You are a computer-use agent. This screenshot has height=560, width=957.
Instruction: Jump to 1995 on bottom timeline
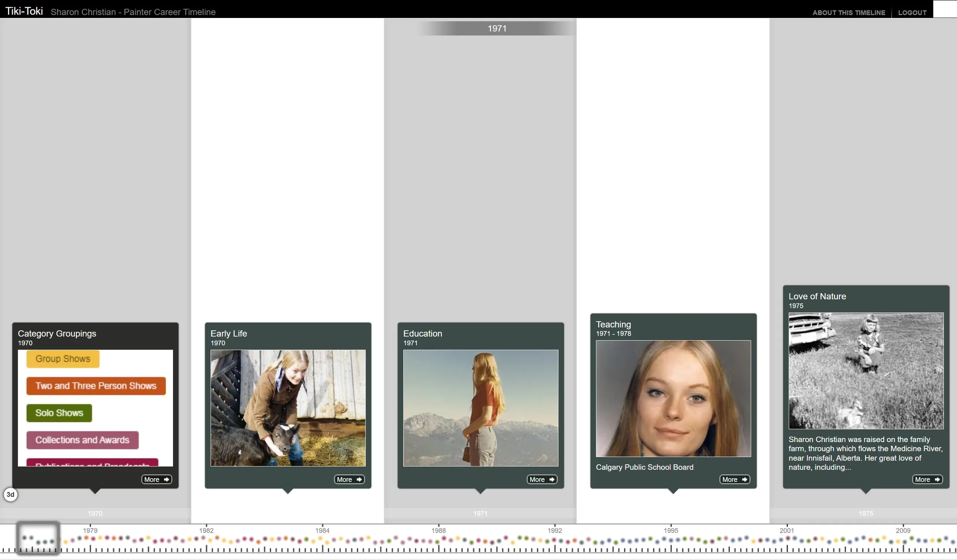[671, 531]
